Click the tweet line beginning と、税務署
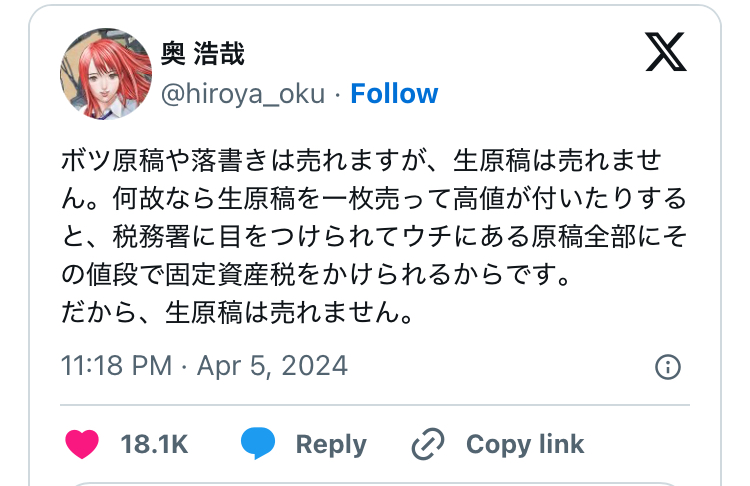 click(374, 237)
